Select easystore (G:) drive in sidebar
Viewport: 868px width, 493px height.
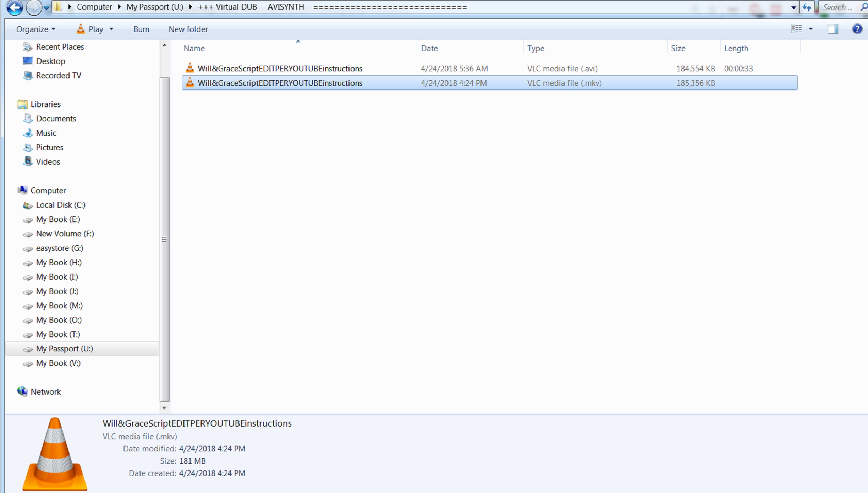click(59, 248)
